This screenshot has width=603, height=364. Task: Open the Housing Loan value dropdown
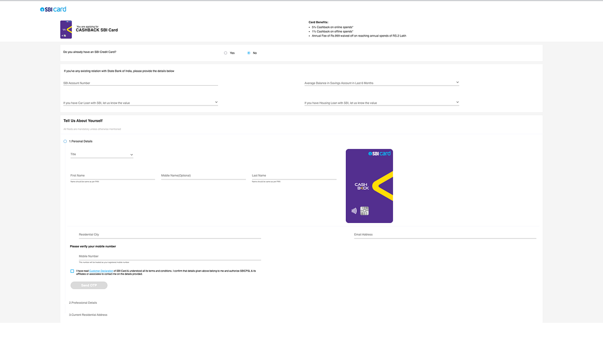pyautogui.click(x=382, y=102)
